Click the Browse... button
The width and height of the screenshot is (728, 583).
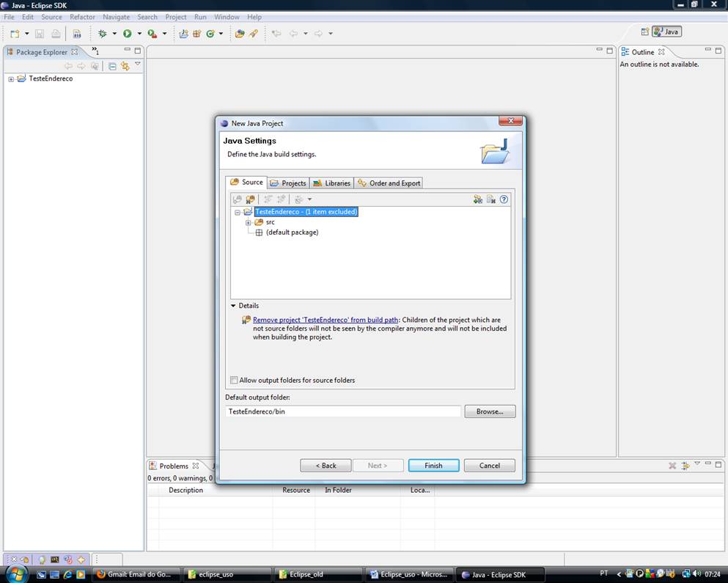click(490, 411)
